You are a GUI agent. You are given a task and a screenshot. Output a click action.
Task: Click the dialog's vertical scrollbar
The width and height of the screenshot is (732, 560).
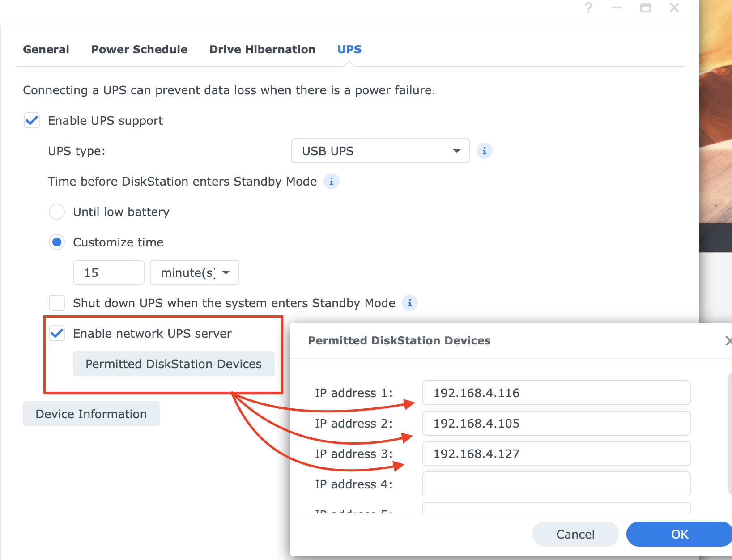tap(730, 434)
